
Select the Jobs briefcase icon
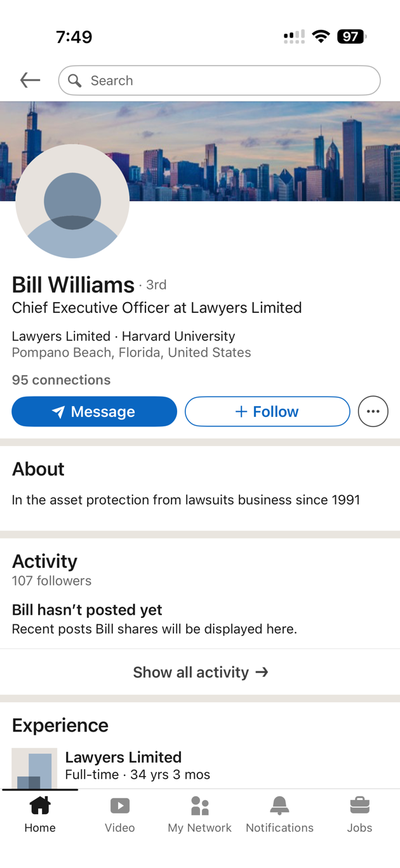pyautogui.click(x=359, y=806)
